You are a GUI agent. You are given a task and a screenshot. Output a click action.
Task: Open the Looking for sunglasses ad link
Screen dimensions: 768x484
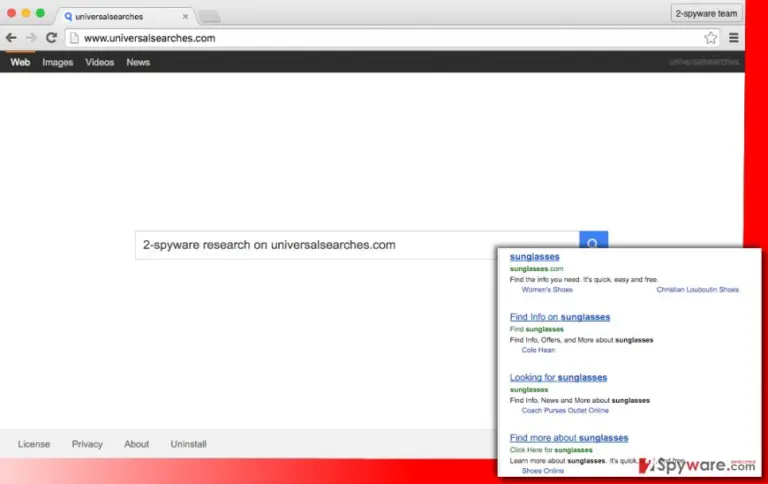coord(558,377)
